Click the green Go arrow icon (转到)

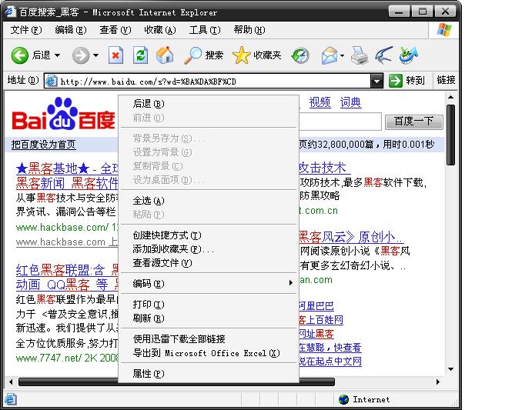point(395,81)
